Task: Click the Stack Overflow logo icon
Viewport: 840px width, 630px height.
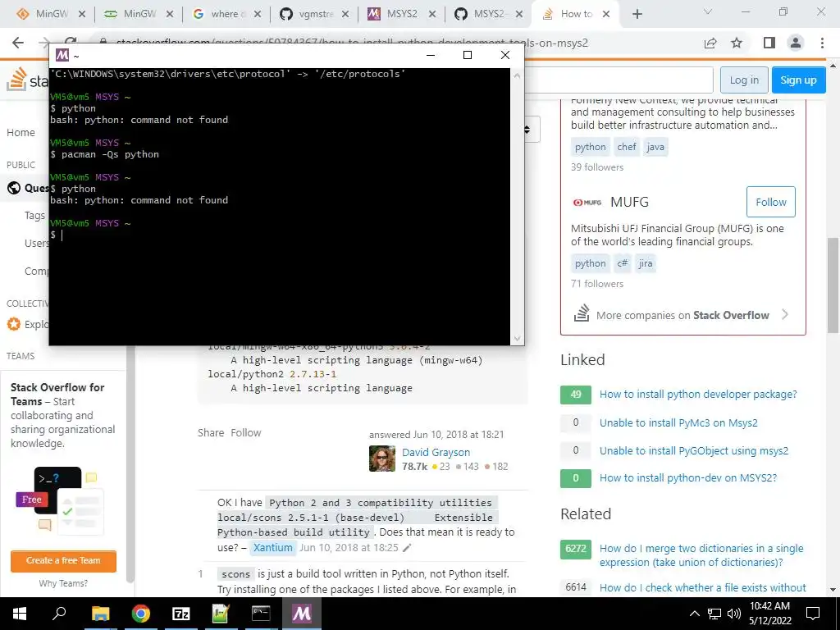Action: point(16,80)
